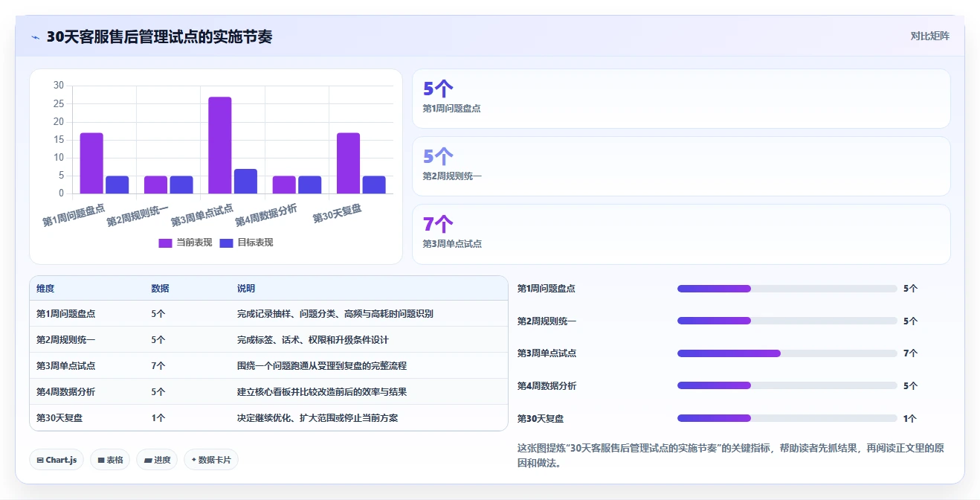The width and height of the screenshot is (980, 500).
Task: Click the 第1周问题盘点 table row label
Action: point(65,314)
